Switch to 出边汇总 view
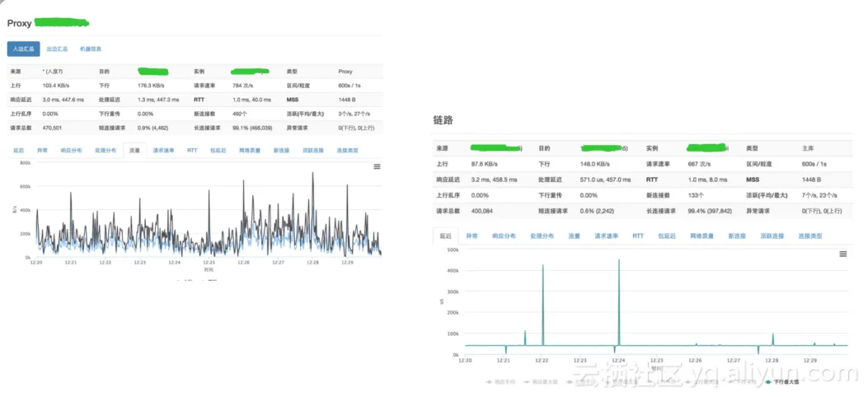 pyautogui.click(x=57, y=49)
